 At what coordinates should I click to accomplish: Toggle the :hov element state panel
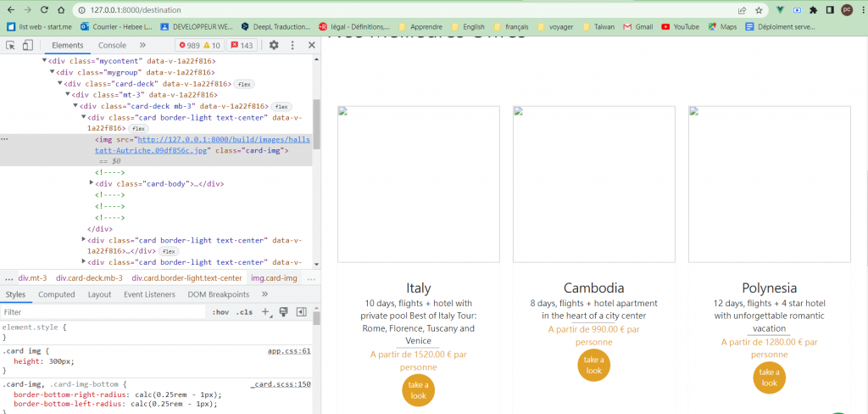click(220, 312)
